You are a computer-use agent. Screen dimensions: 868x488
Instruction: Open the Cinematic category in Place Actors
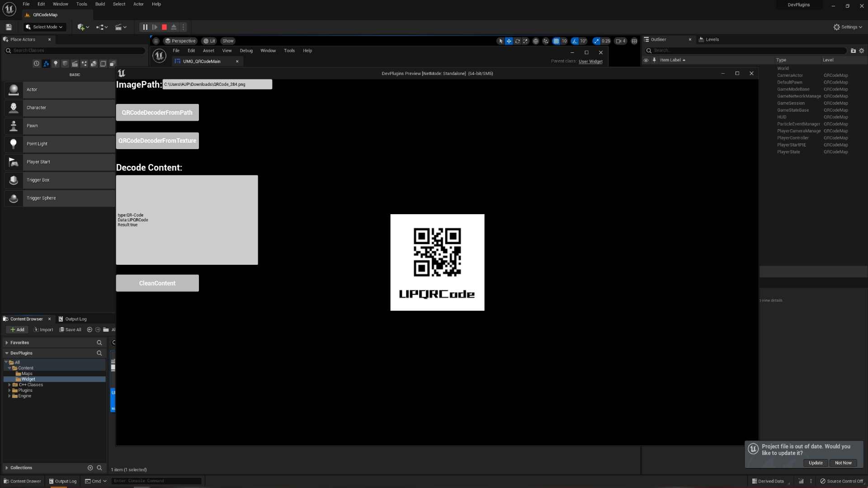pos(75,64)
